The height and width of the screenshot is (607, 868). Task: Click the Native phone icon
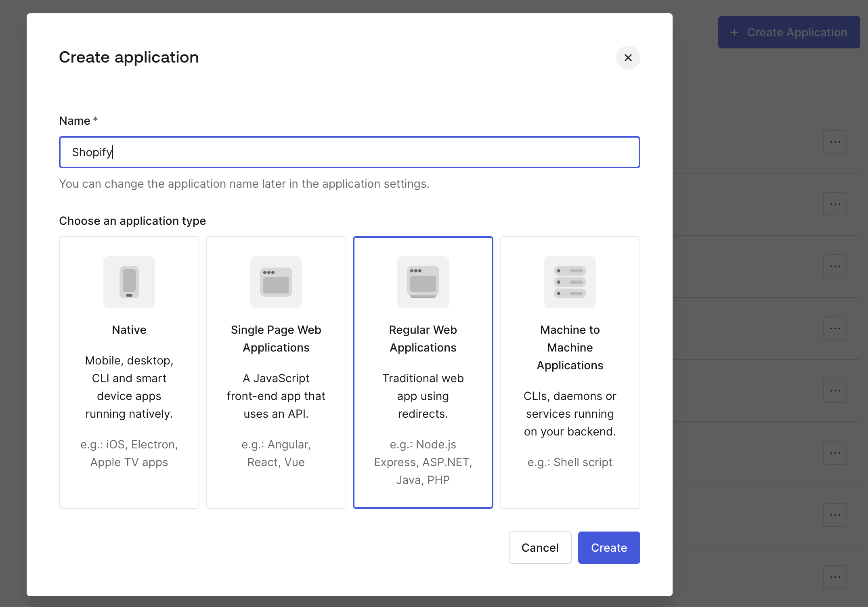tap(129, 282)
